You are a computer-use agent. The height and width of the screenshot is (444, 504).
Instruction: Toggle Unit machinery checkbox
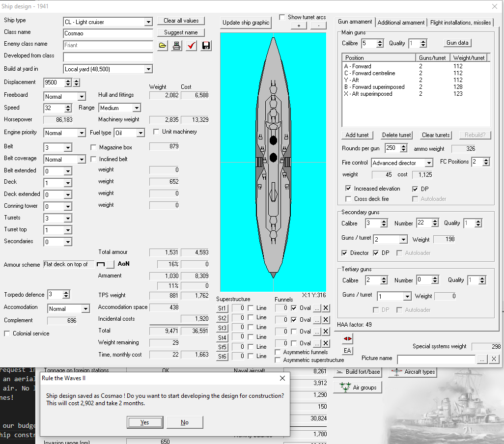coord(156,132)
